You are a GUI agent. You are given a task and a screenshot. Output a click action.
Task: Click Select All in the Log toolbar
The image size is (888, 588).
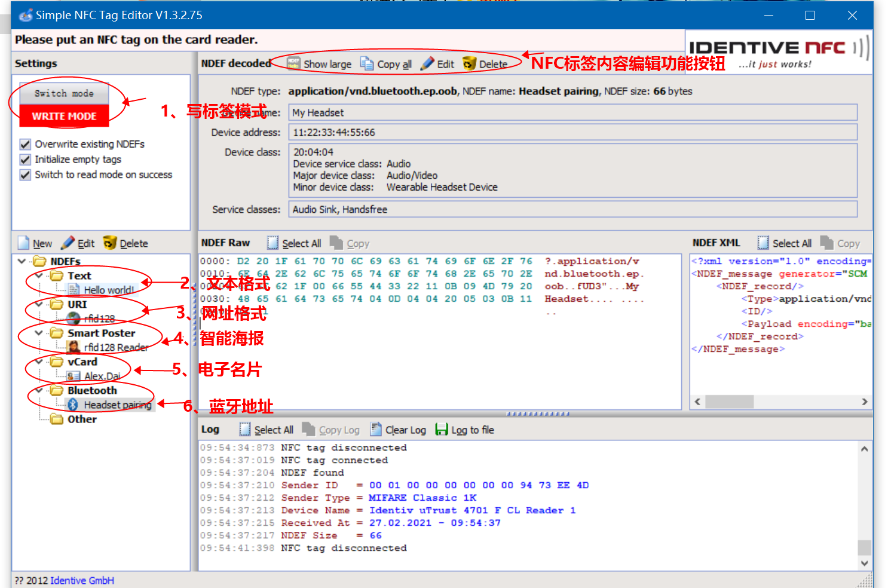(x=267, y=430)
